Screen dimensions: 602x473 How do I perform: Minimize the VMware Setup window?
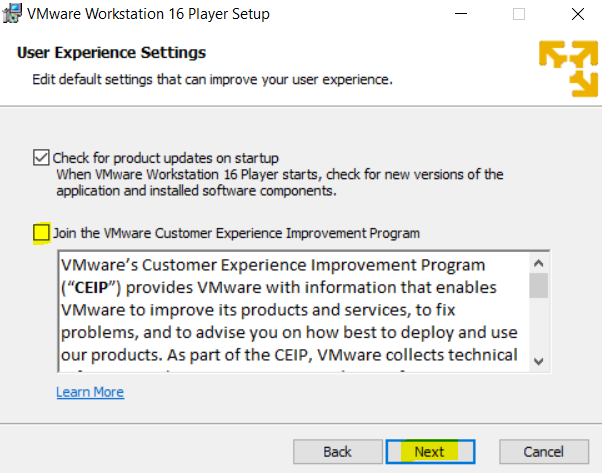(x=461, y=14)
